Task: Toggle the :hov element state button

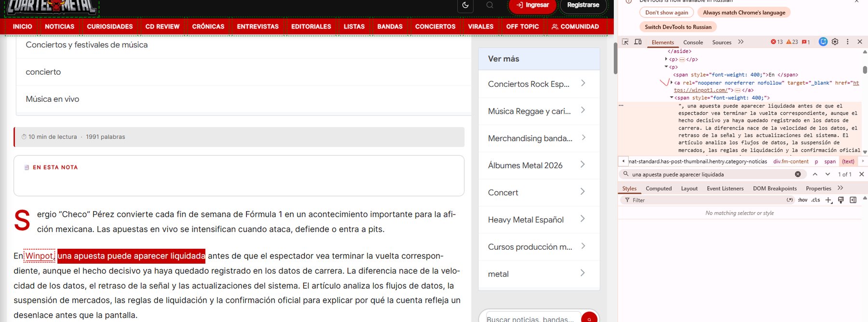Action: (802, 200)
